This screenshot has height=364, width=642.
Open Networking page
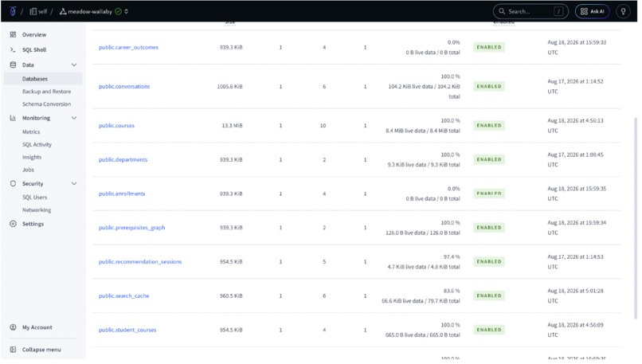point(37,210)
